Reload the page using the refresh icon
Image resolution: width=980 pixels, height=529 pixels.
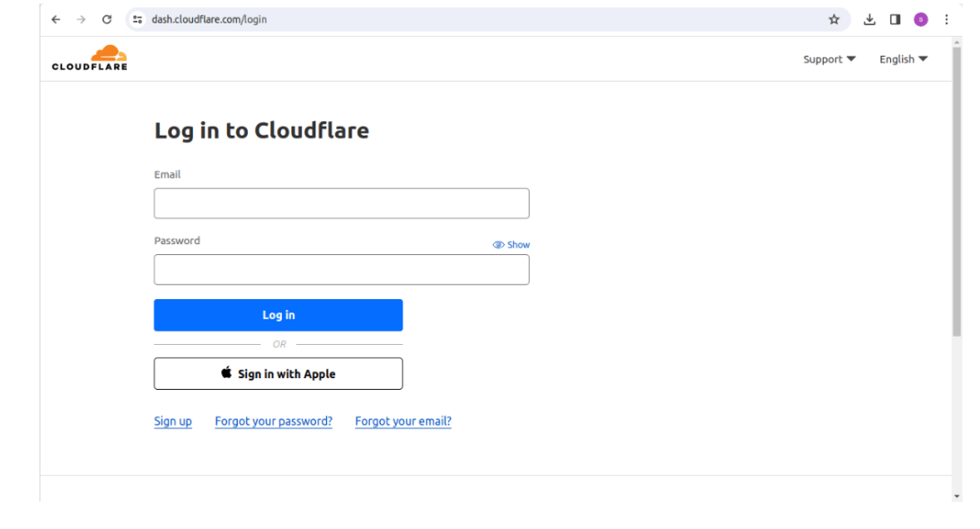[x=107, y=19]
